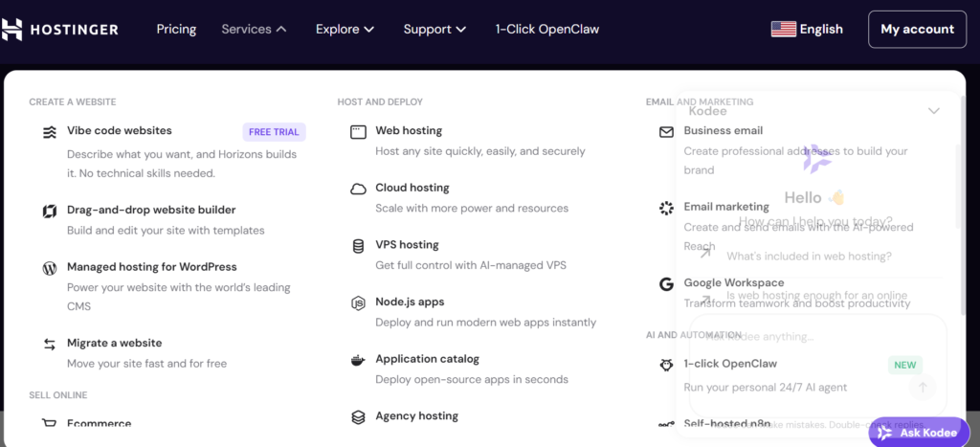980x447 pixels.
Task: Open the Cloud hosting link
Action: (x=412, y=188)
